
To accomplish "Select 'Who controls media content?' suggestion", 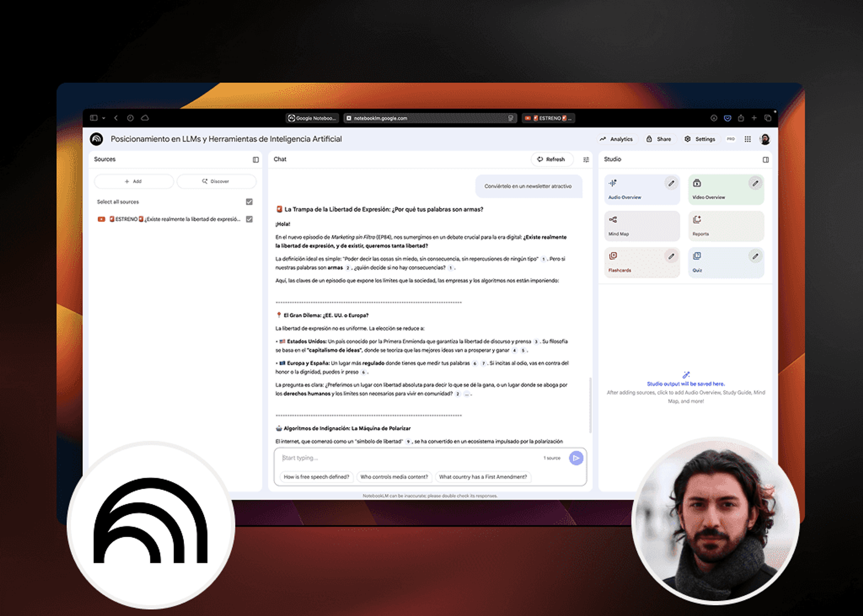I will (394, 477).
